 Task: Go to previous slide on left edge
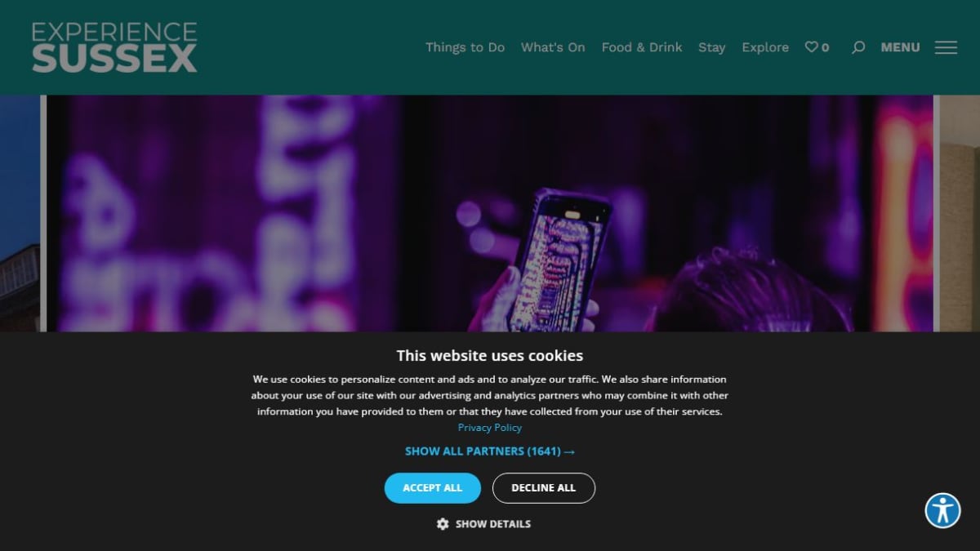(x=20, y=214)
